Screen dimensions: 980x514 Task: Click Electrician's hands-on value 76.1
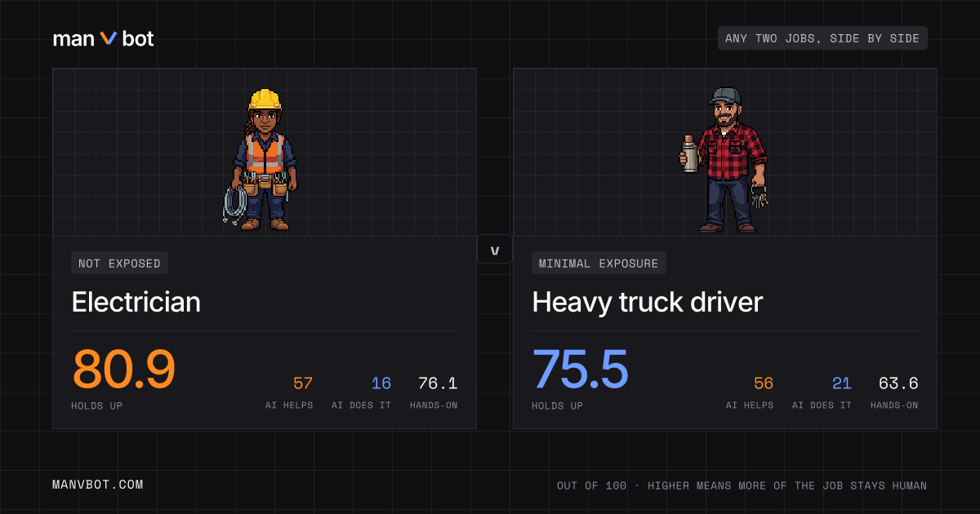[x=438, y=383]
